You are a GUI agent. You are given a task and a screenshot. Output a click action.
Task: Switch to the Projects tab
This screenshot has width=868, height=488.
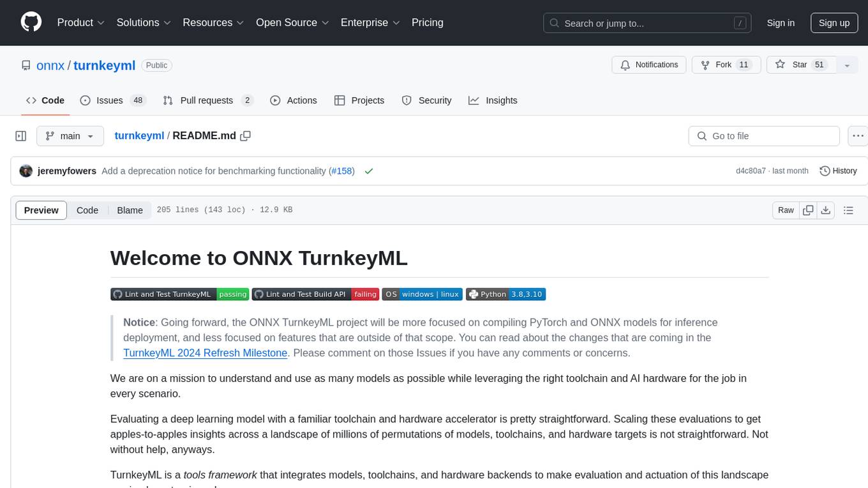[x=359, y=100]
